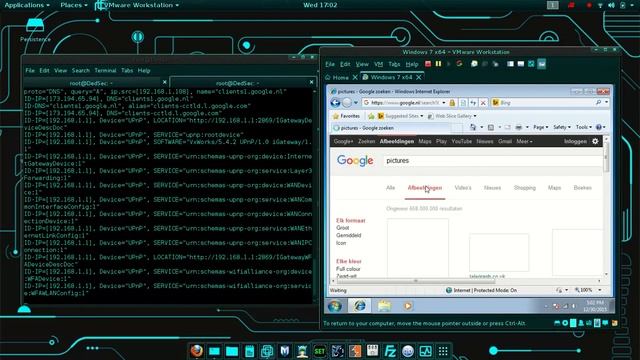Click Inloggen link on Google bar
The width and height of the screenshot is (640, 360).
point(576,141)
